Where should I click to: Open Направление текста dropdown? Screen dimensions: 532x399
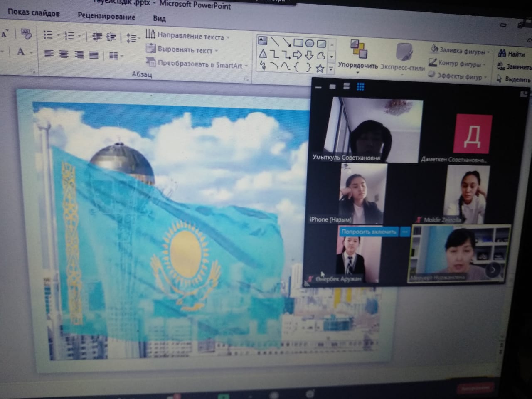pyautogui.click(x=187, y=35)
